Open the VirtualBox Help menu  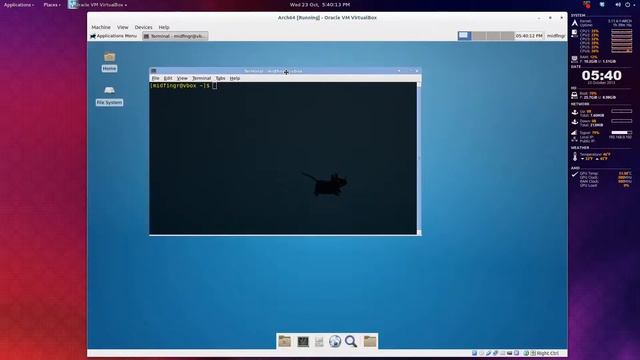point(164,27)
